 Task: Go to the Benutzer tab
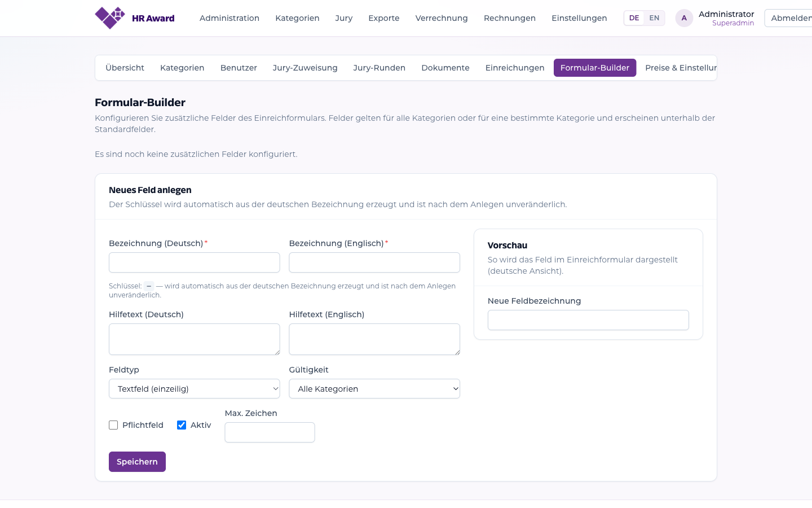(x=239, y=68)
